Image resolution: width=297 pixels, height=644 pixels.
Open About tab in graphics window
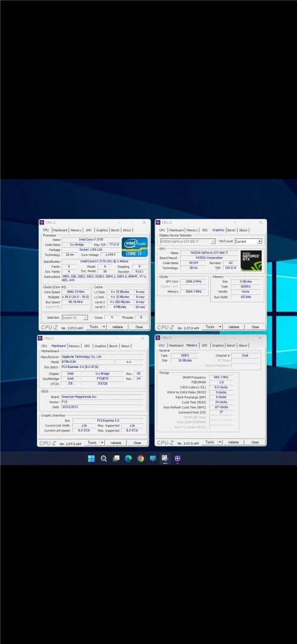click(243, 230)
